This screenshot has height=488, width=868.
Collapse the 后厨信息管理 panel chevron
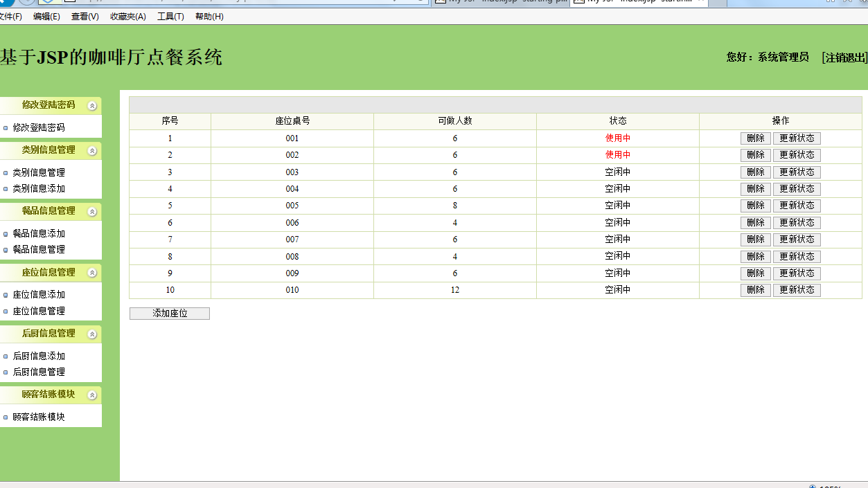pos(92,334)
